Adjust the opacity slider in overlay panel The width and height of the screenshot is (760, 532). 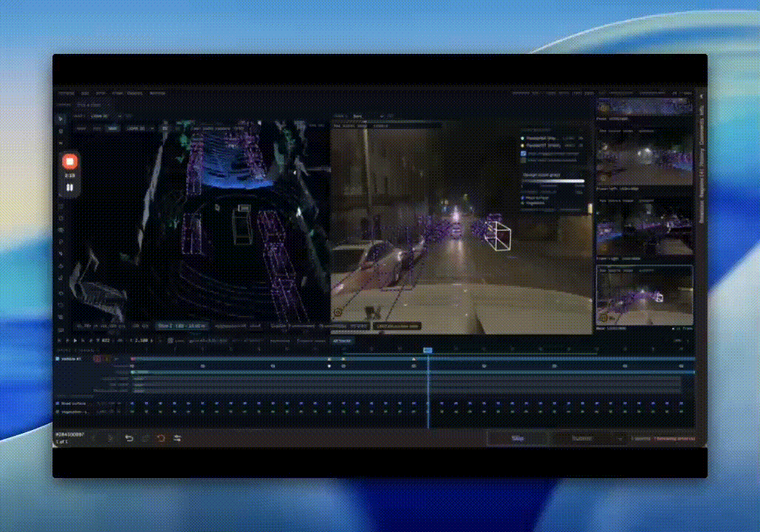tap(554, 181)
